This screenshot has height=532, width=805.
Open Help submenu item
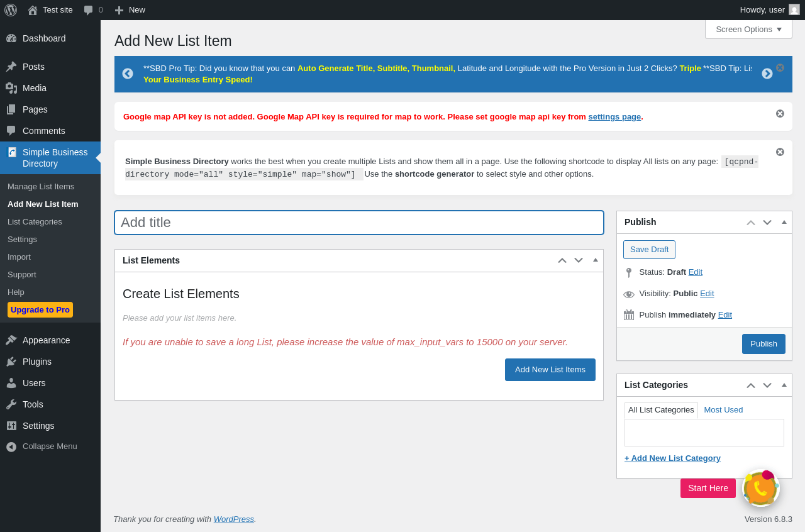[x=16, y=292]
